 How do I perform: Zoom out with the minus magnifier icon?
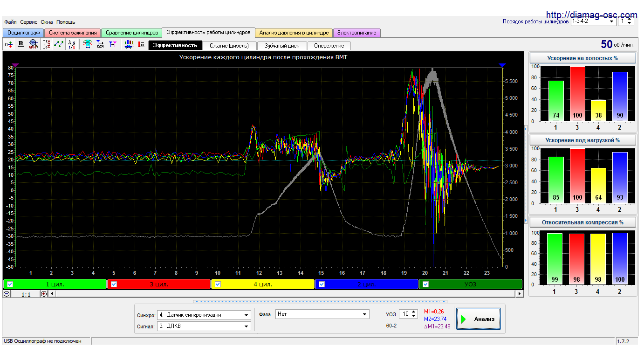click(7, 294)
